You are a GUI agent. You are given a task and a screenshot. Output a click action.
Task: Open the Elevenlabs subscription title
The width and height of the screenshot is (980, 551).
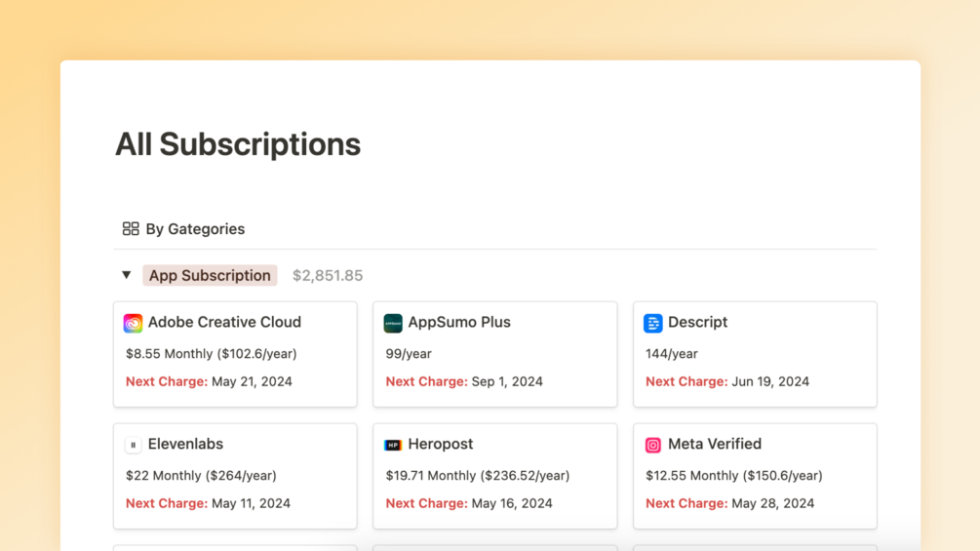[185, 444]
